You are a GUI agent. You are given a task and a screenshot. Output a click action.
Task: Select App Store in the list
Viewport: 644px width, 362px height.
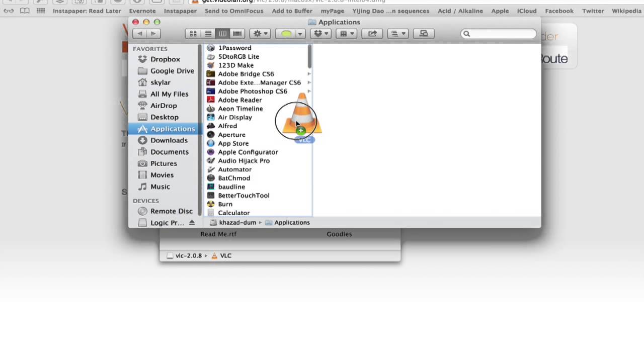tap(233, 143)
